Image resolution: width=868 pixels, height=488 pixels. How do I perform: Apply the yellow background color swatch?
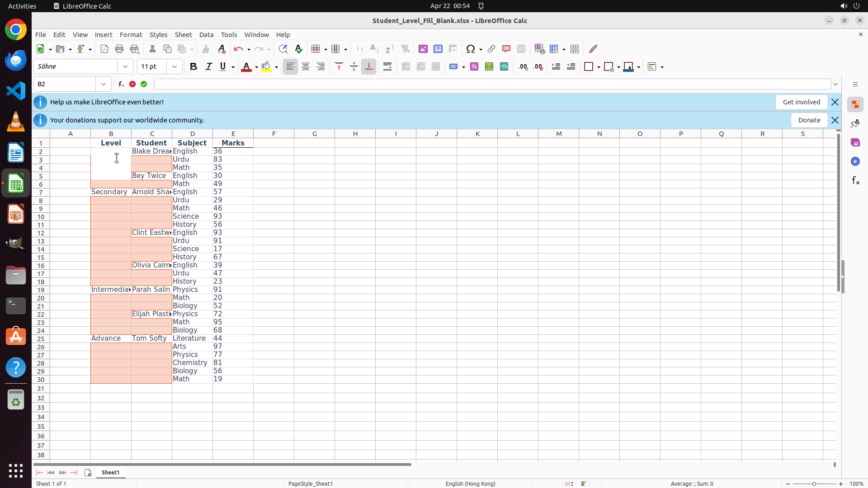266,66
